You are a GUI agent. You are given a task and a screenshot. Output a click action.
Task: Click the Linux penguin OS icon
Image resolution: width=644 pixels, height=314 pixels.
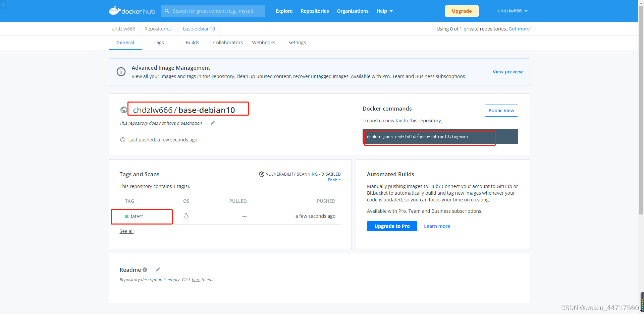186,216
